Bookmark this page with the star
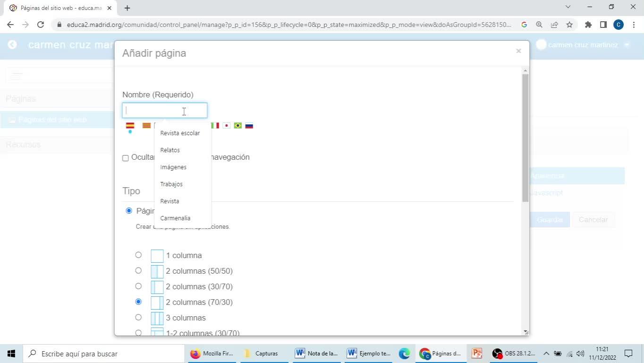The width and height of the screenshot is (644, 363). point(569,25)
